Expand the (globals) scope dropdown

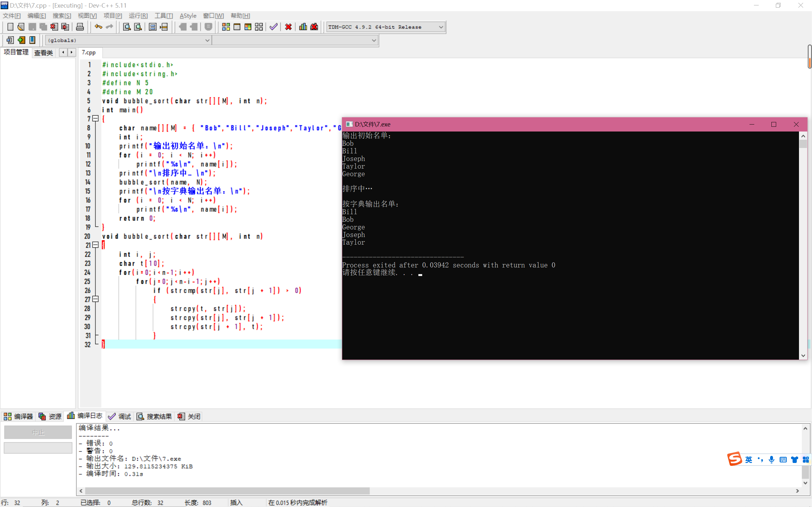[x=207, y=40]
